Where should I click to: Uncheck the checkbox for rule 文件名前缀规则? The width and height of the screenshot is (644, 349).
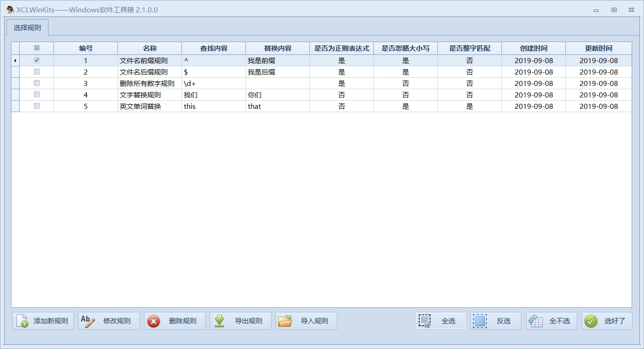pyautogui.click(x=37, y=60)
